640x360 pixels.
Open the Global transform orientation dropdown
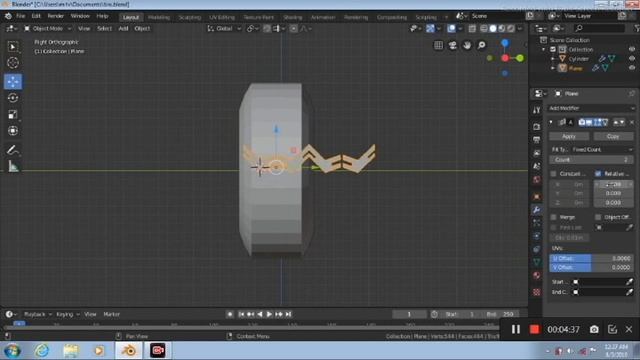(x=224, y=29)
